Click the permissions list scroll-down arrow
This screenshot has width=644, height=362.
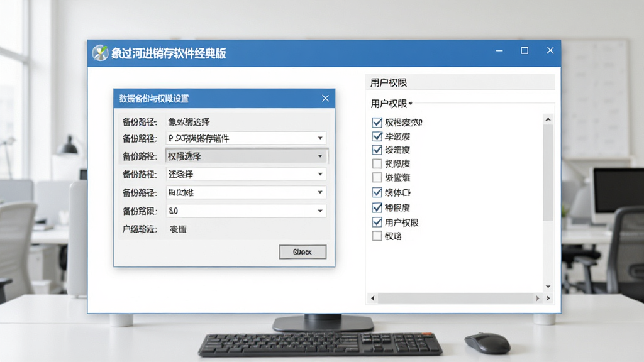pyautogui.click(x=548, y=287)
